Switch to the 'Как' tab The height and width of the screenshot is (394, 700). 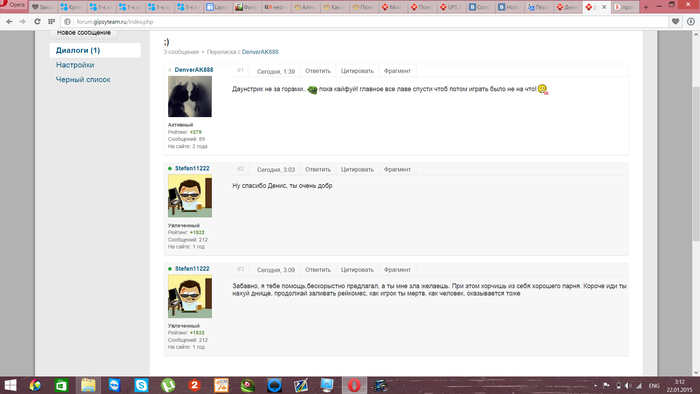click(334, 7)
